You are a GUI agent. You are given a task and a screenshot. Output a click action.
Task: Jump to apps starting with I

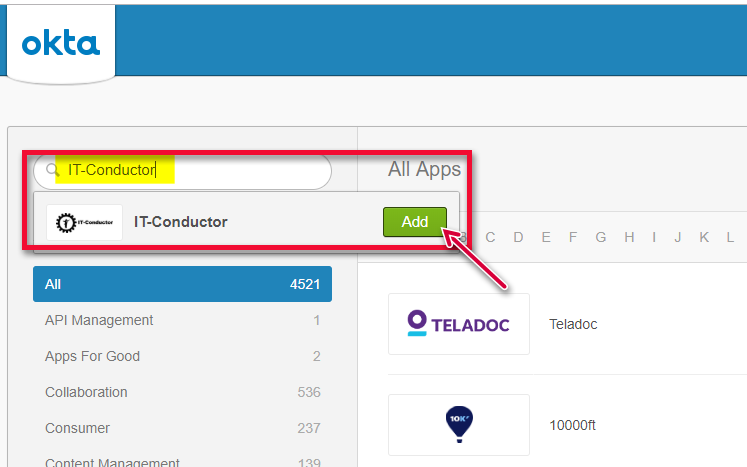tap(654, 237)
